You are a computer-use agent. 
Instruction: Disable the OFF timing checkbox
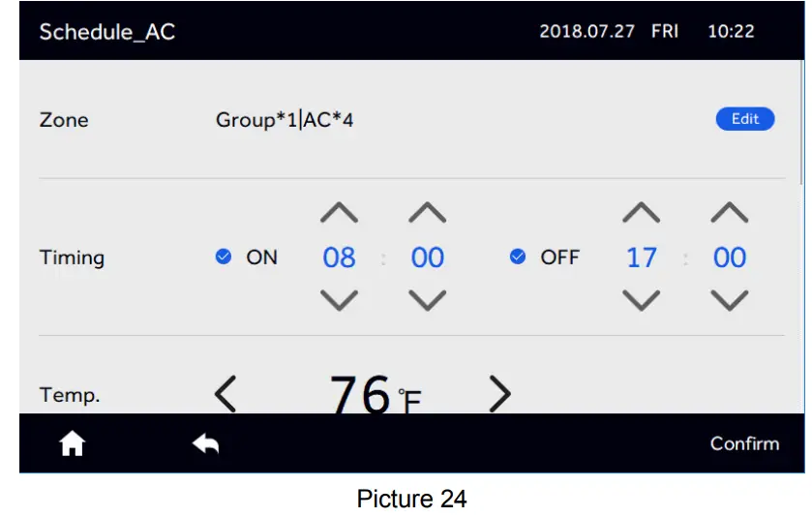point(518,257)
